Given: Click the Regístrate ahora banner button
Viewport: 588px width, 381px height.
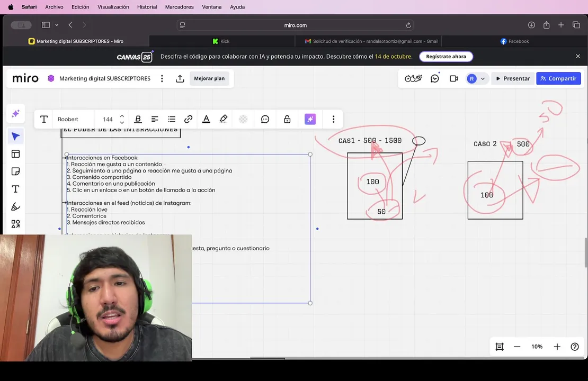Looking at the screenshot, I should [x=446, y=57].
